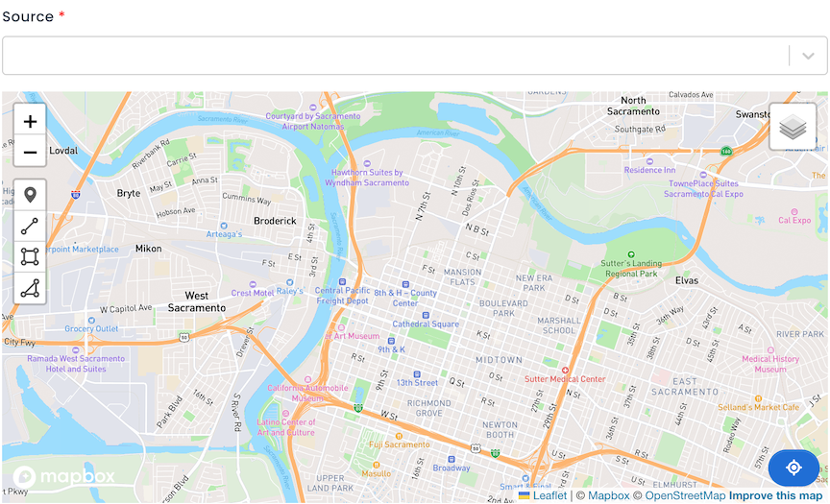Click the Improve this map link
Screen dimensions: 830x504
(x=775, y=495)
